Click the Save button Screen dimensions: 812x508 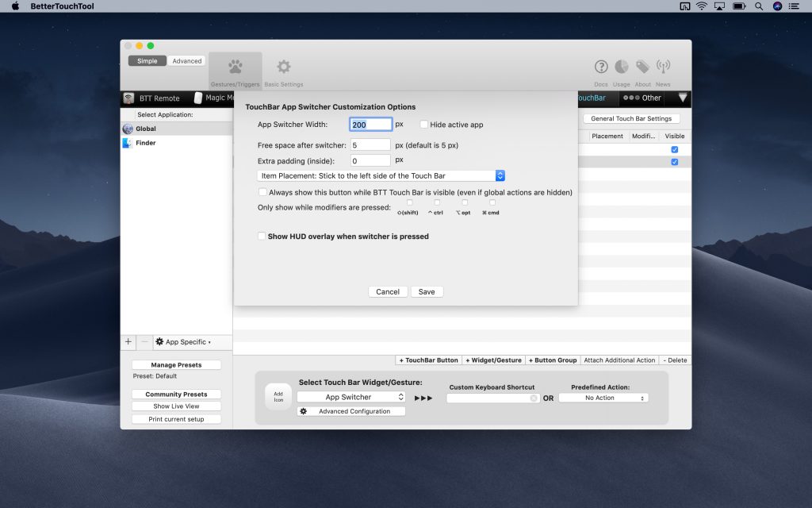[x=427, y=292]
